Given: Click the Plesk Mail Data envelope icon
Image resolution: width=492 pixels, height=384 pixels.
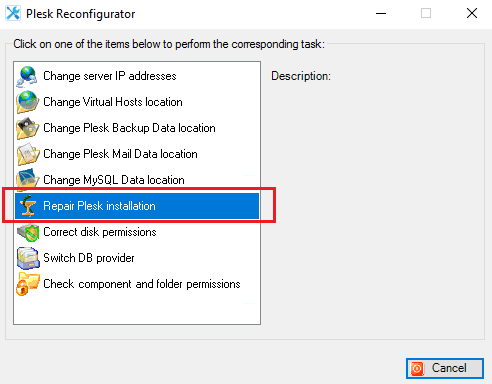Looking at the screenshot, I should tap(27, 154).
